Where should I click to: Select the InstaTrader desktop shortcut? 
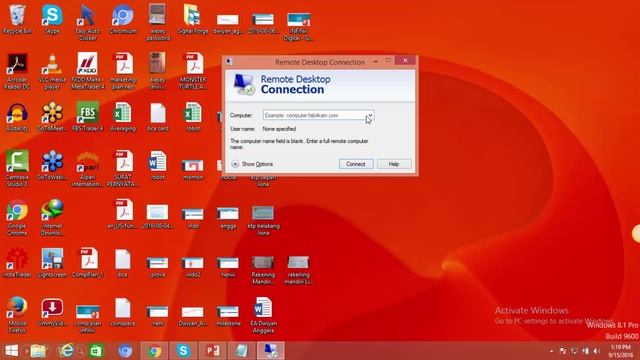[x=17, y=263]
